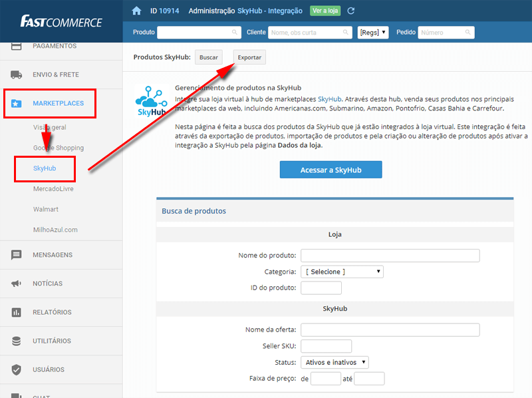The height and width of the screenshot is (398, 532).
Task: Click the magnifier icon in Pedido search
Action: [x=468, y=32]
